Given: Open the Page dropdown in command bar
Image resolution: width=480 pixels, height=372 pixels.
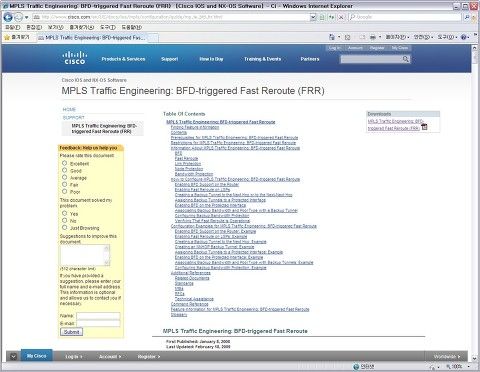Looking at the screenshot, I should click(x=397, y=37).
